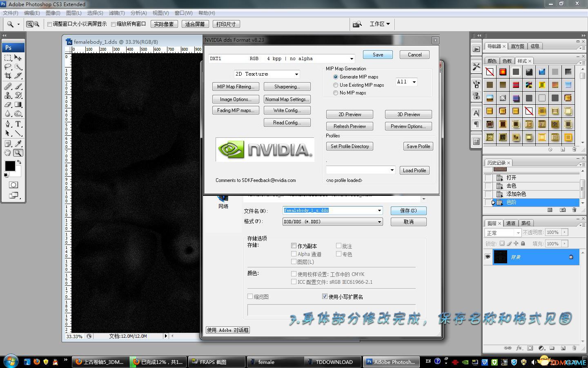Select the Lasso tool
Viewport: 588px width, 368px height.
(x=8, y=67)
